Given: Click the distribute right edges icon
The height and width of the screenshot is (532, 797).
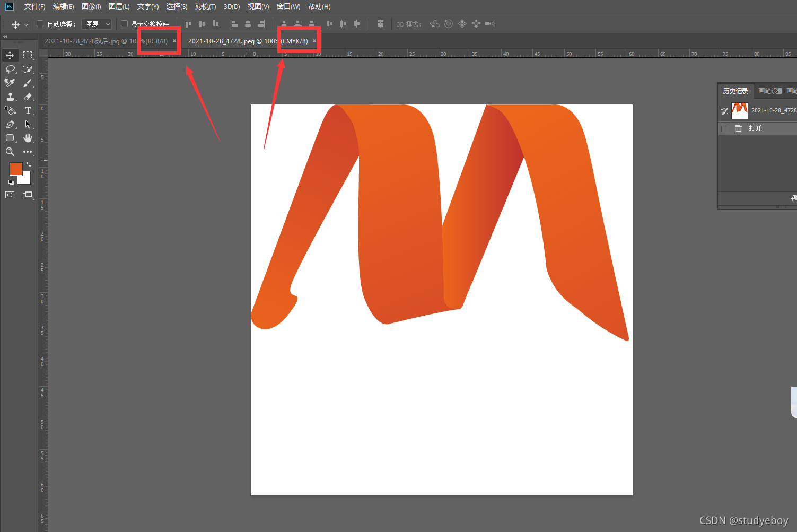Looking at the screenshot, I should pyautogui.click(x=357, y=24).
